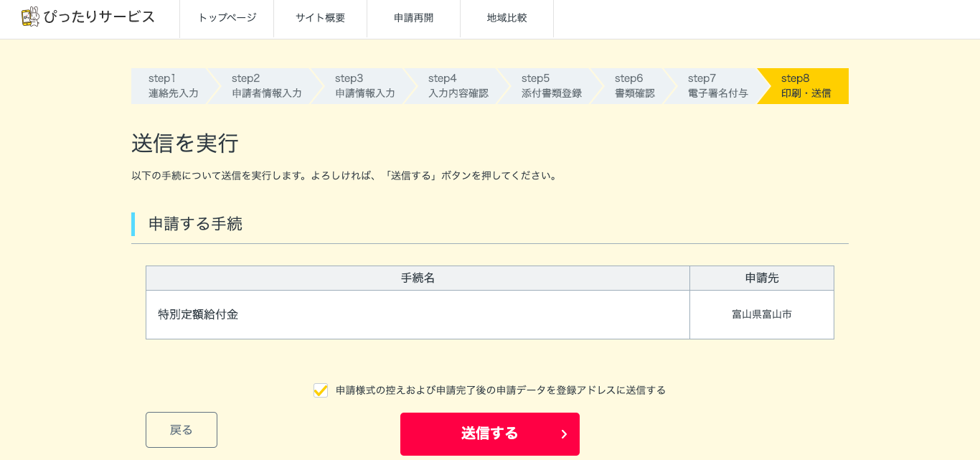The height and width of the screenshot is (460, 980).
Task: Go to step5 添付書類登録
Action: click(x=551, y=86)
